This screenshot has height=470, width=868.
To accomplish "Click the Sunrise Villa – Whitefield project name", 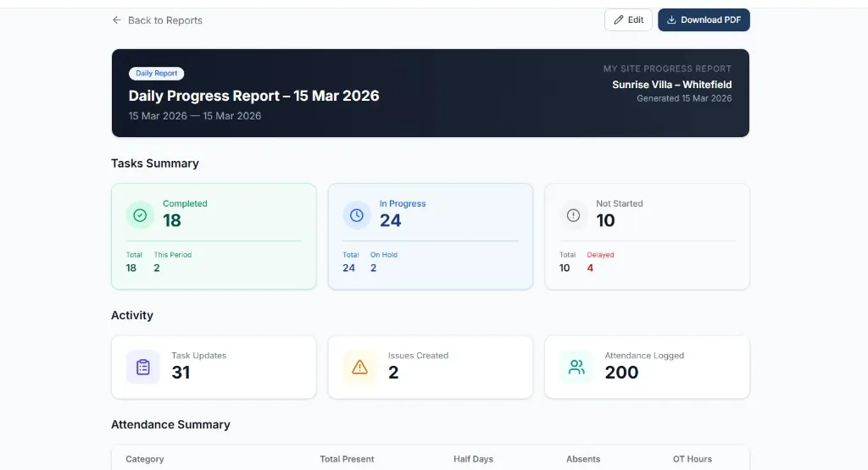I will (x=672, y=85).
